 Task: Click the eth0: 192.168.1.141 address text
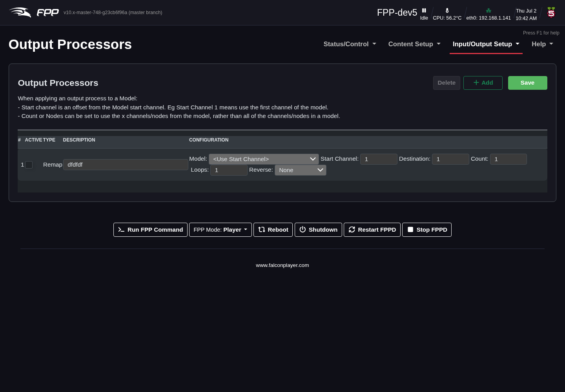tap(488, 18)
